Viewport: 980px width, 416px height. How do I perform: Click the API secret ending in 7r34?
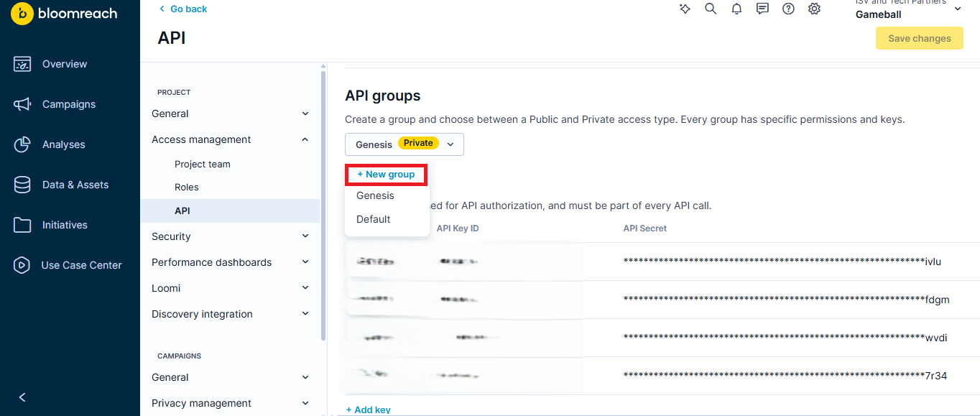pyautogui.click(x=785, y=375)
